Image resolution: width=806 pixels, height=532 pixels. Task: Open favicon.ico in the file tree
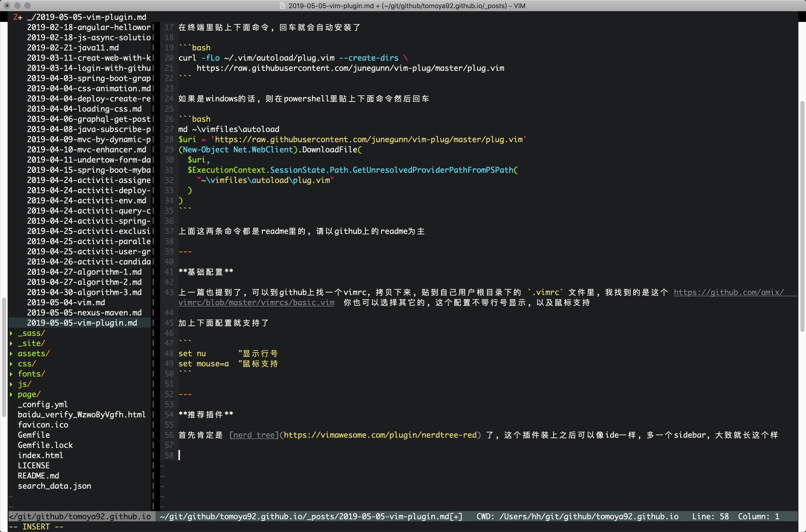click(x=43, y=425)
